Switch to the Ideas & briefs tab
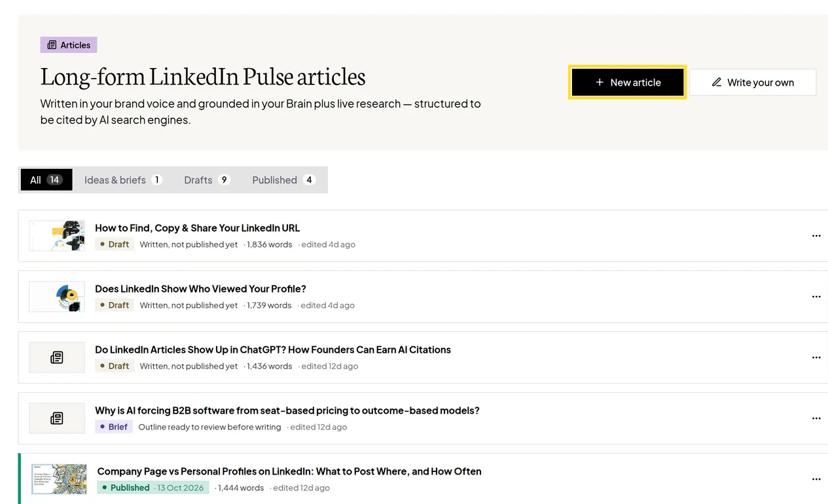The image size is (828, 504). tap(123, 180)
